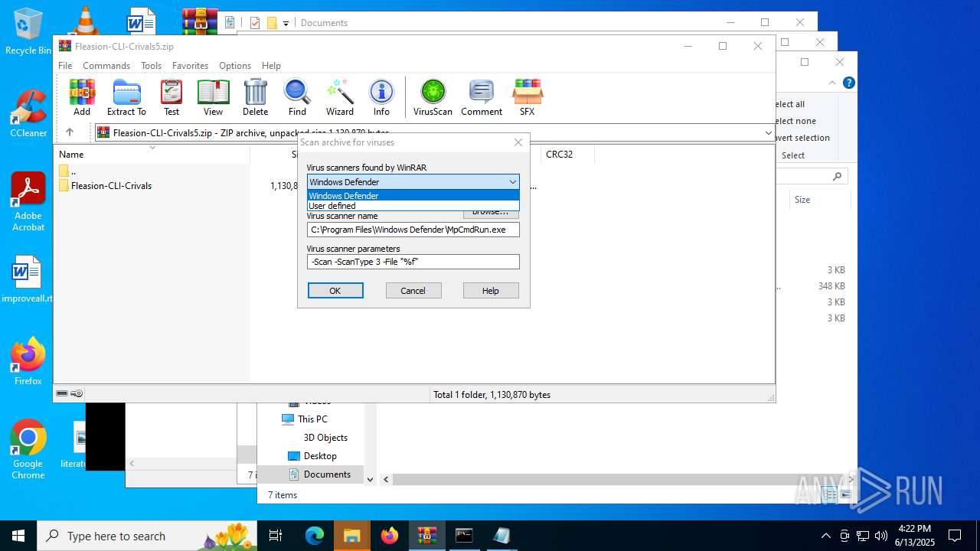Choose User defined in the dropdown list

413,206
